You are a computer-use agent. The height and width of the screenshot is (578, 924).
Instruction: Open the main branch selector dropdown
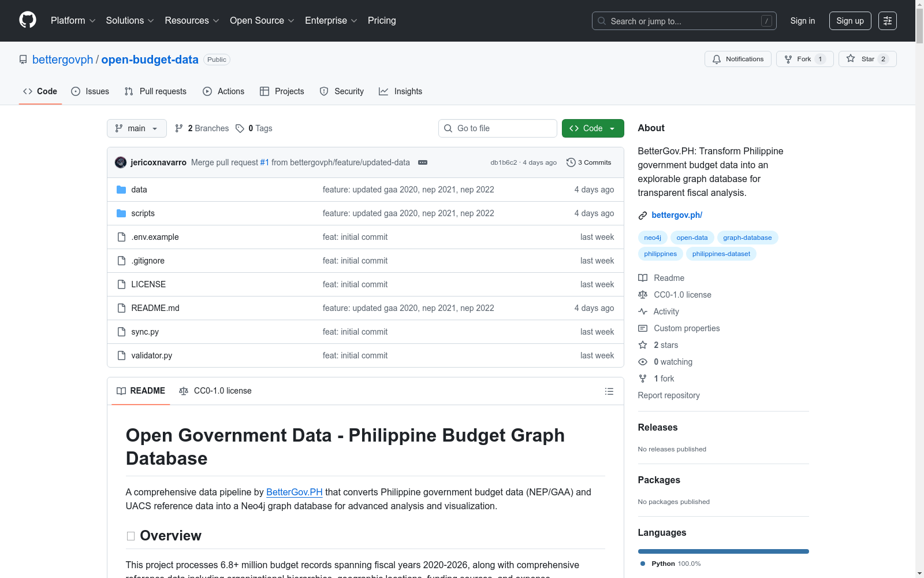point(137,128)
